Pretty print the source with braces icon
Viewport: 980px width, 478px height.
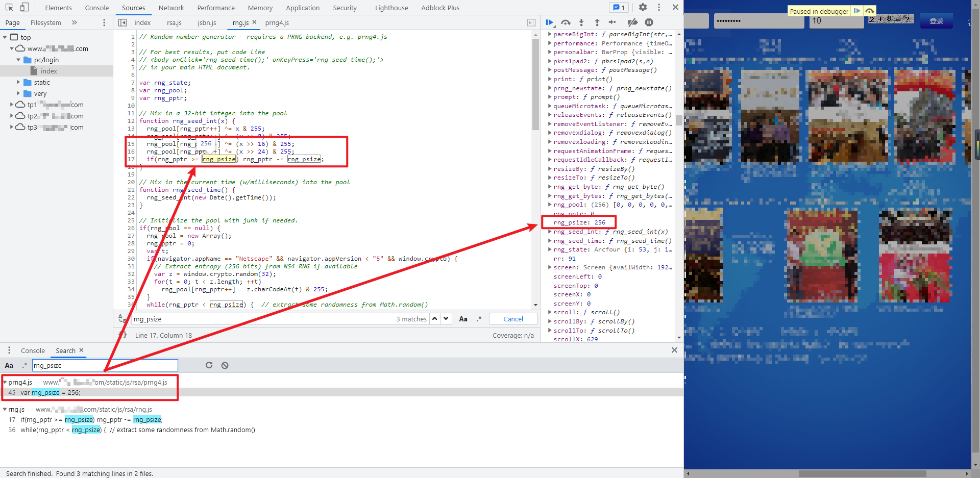(122, 335)
